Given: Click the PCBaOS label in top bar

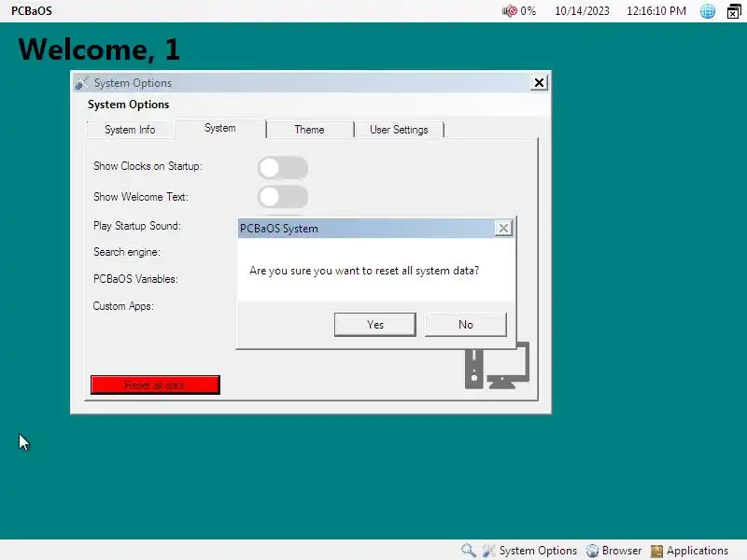Looking at the screenshot, I should click(x=32, y=11).
